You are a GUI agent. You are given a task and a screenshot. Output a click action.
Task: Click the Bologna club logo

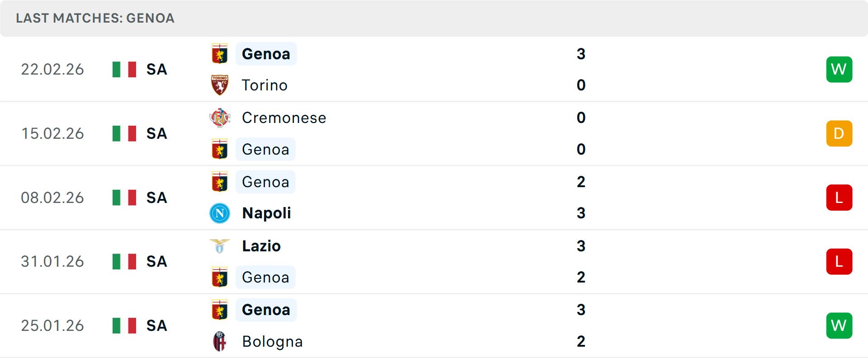[220, 341]
